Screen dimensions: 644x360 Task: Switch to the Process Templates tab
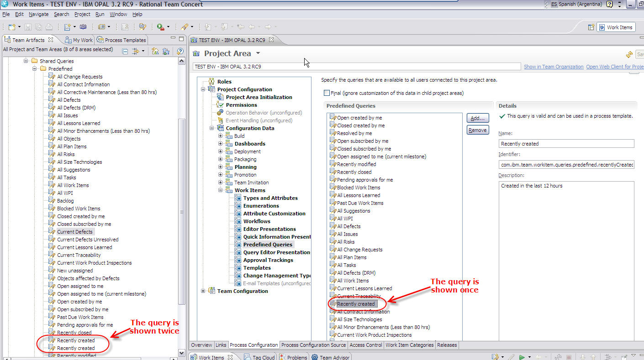click(x=121, y=40)
